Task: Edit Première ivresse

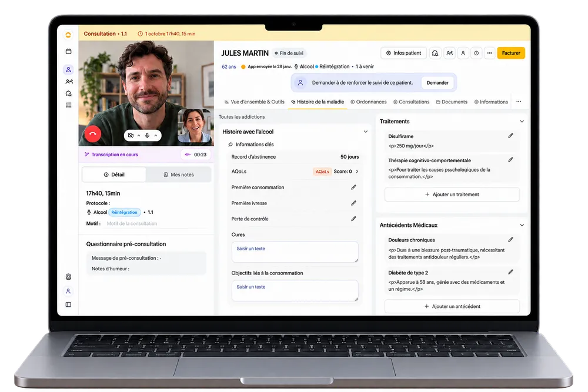Action: (353, 203)
